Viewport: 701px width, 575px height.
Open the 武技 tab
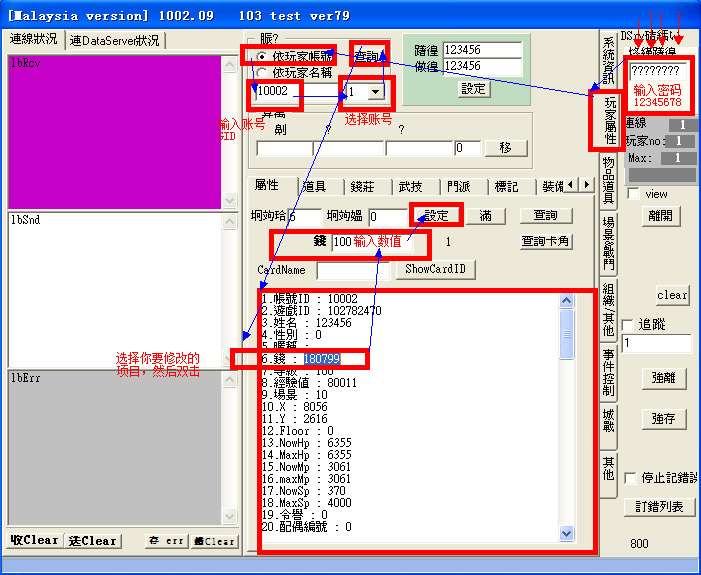(410, 186)
